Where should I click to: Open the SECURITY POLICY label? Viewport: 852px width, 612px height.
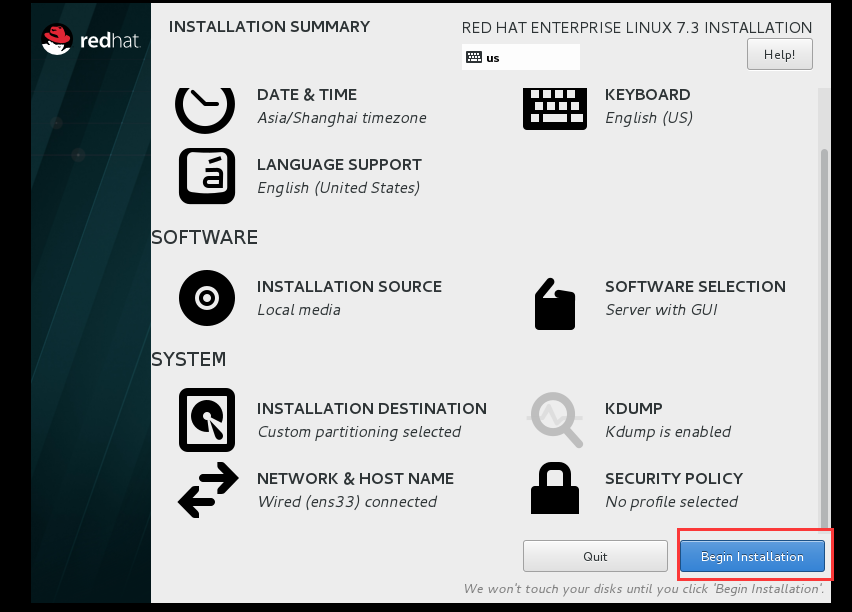(x=674, y=478)
